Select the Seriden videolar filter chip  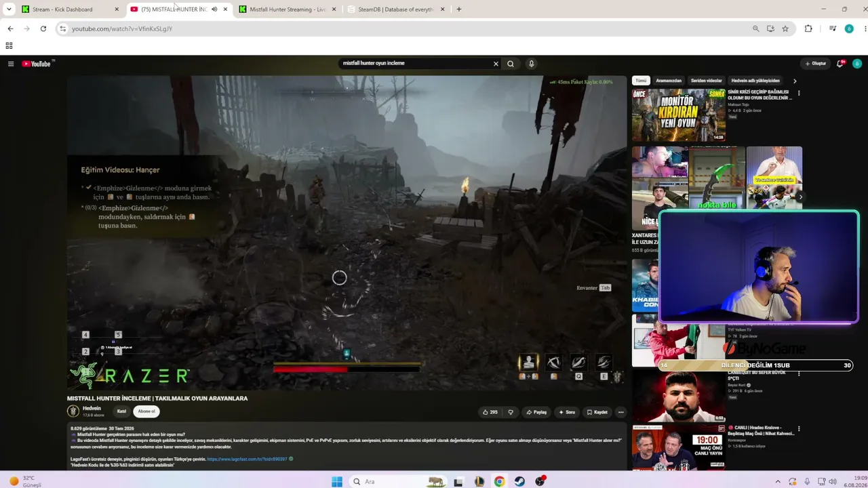(707, 81)
